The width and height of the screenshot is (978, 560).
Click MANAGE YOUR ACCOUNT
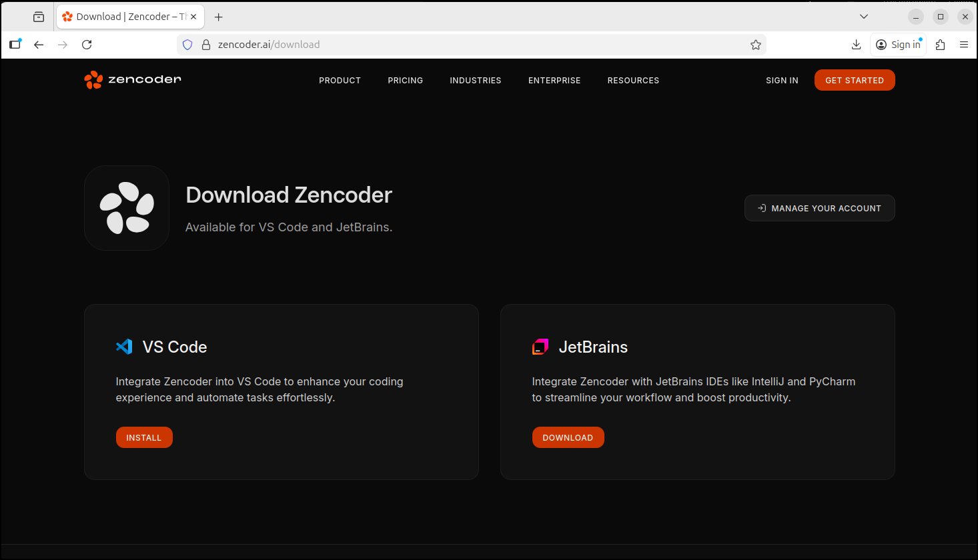click(x=819, y=208)
